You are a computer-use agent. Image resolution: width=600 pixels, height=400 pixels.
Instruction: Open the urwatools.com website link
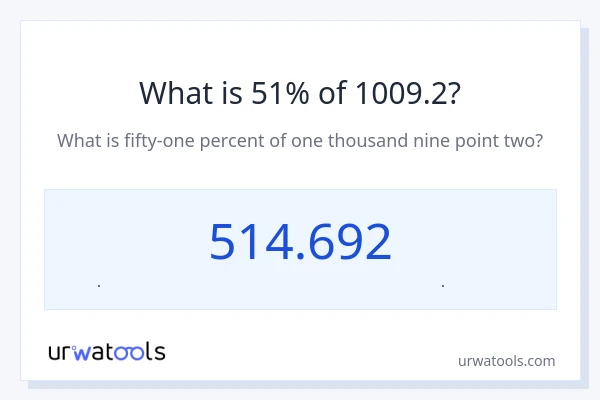tap(506, 360)
